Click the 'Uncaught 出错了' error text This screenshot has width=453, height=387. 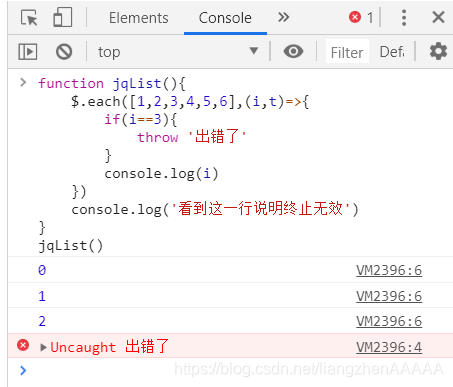point(110,347)
